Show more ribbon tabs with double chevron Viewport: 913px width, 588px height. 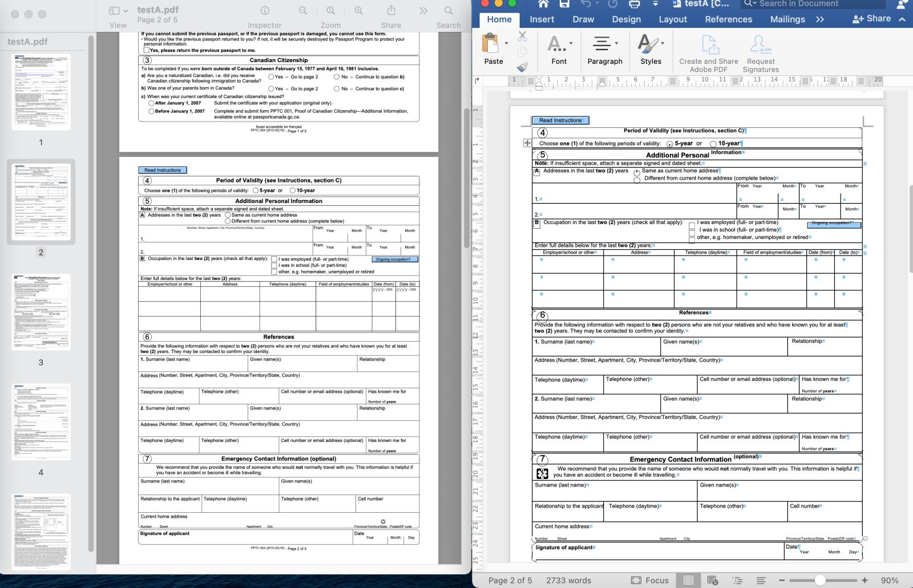(820, 19)
